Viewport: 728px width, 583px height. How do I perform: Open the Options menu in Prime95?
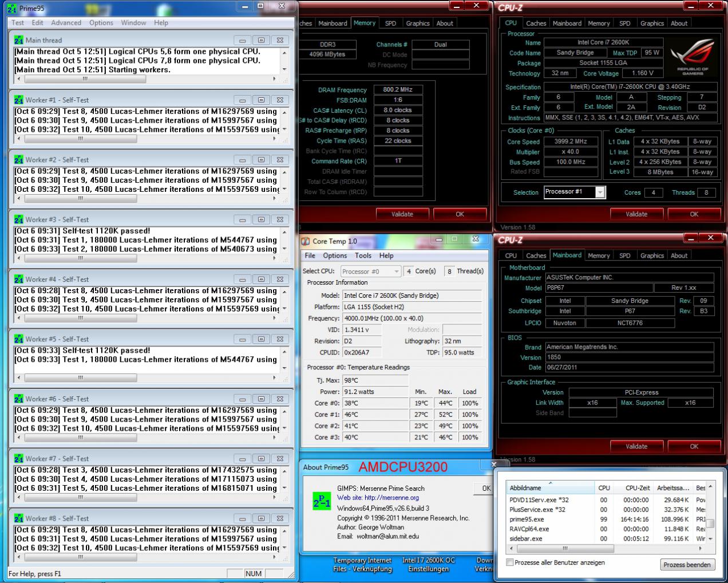point(101,23)
